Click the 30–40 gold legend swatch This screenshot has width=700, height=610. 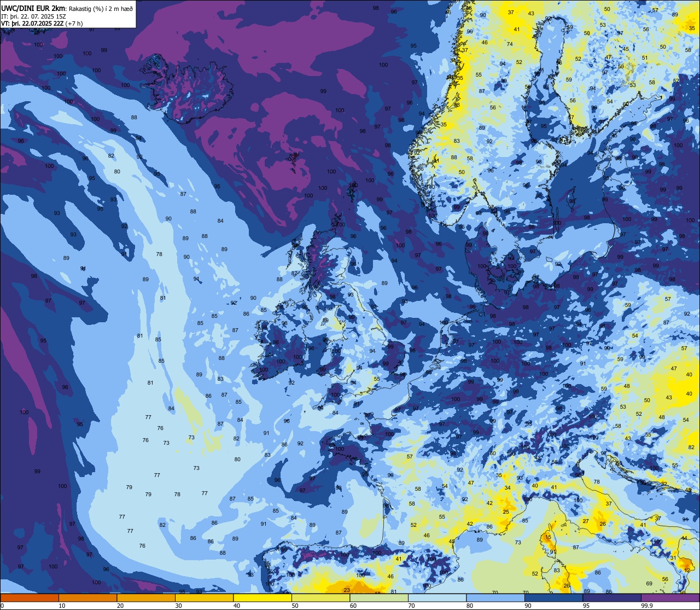(x=204, y=597)
